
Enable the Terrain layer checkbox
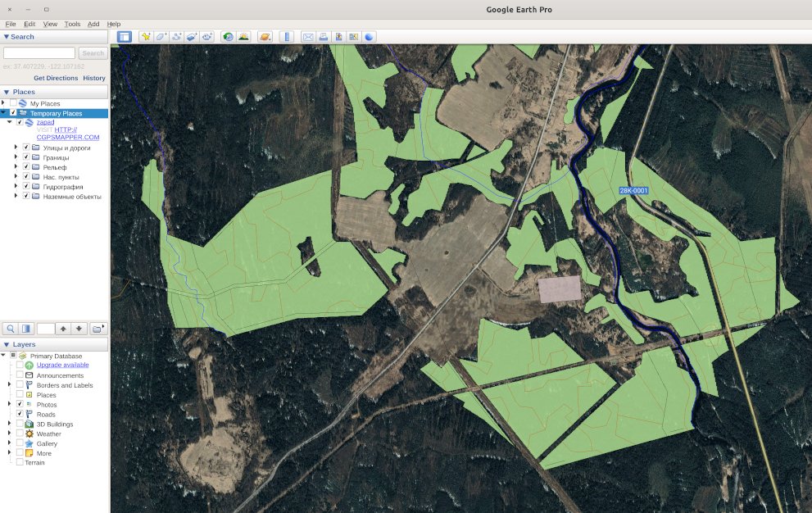20,462
